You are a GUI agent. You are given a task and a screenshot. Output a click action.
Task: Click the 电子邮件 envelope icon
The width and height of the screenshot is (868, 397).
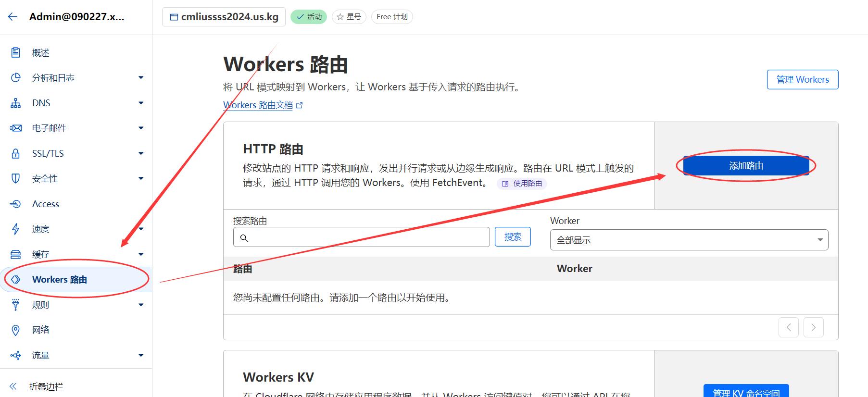(16, 128)
